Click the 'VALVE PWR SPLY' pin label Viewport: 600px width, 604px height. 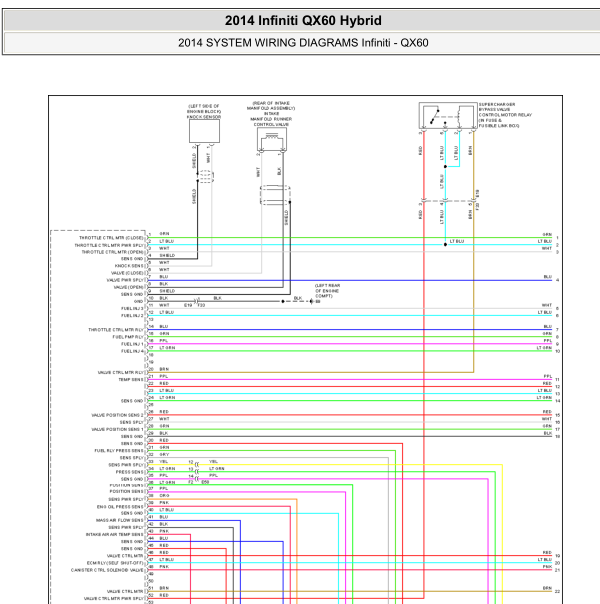[x=125, y=280]
